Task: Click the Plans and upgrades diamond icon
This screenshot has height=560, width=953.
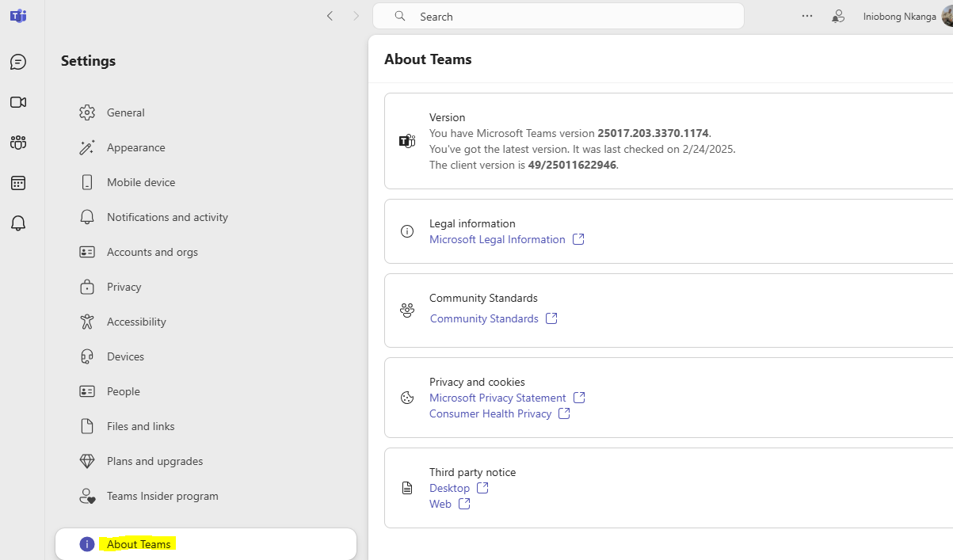Action: [87, 461]
